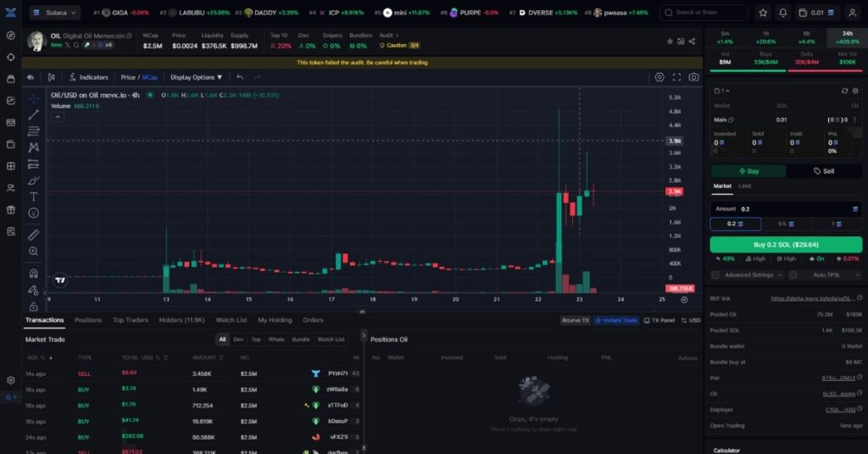Click the Amount input field
The height and width of the screenshot is (454, 868).
pos(786,209)
